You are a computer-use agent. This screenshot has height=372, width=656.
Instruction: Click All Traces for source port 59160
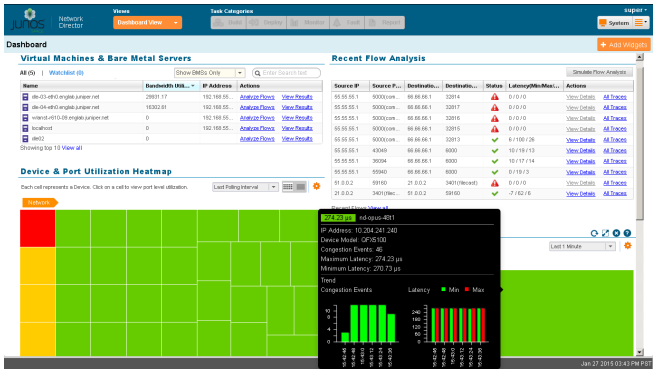pyautogui.click(x=615, y=183)
